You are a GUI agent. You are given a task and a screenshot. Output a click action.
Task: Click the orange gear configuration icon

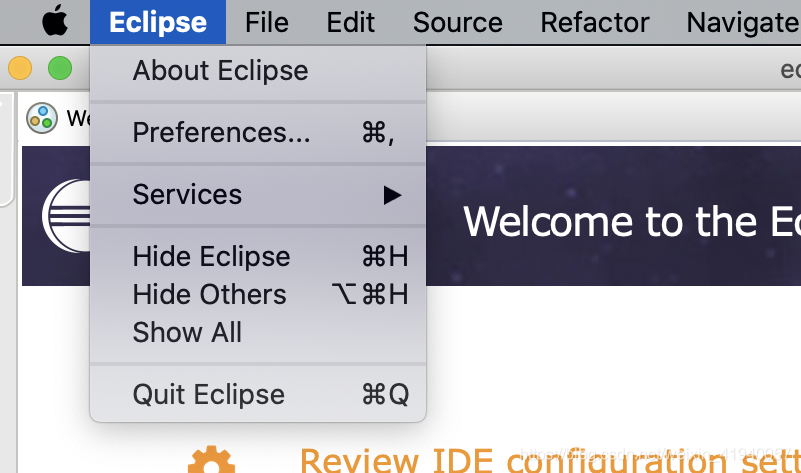tap(211, 459)
